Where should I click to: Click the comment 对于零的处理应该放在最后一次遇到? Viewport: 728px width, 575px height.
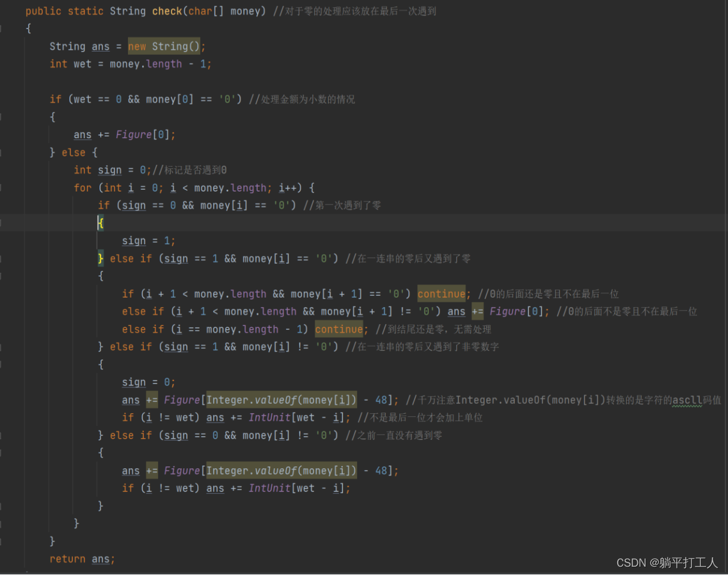pyautogui.click(x=354, y=11)
